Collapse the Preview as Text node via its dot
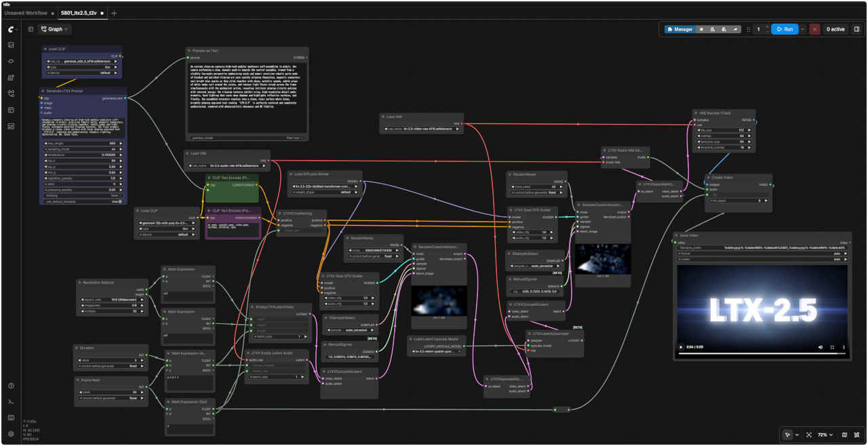Image resolution: width=868 pixels, height=446 pixels. (x=191, y=51)
